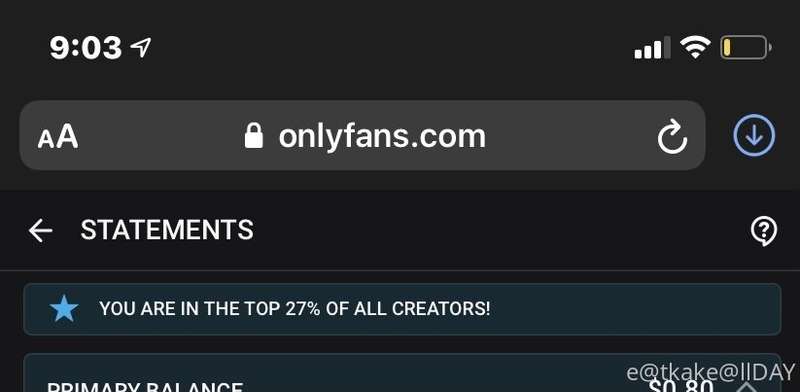Tap the STATEMENTS page heading

167,230
